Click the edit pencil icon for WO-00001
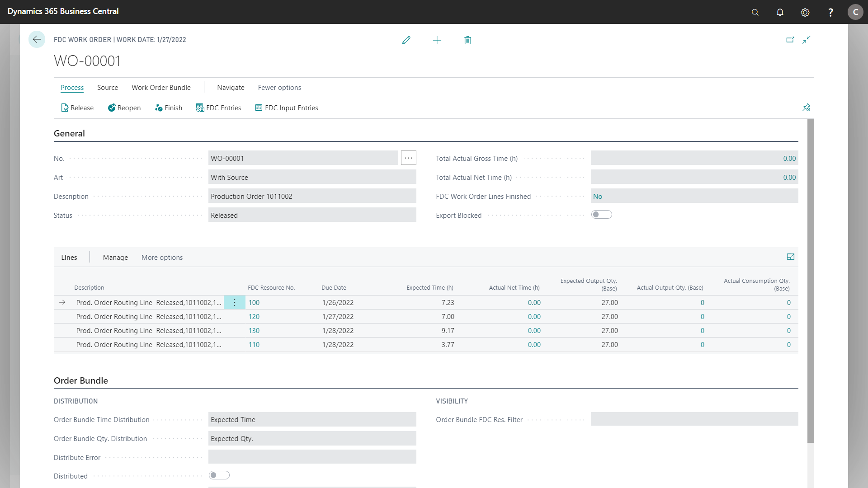The height and width of the screenshot is (488, 868). 406,40
